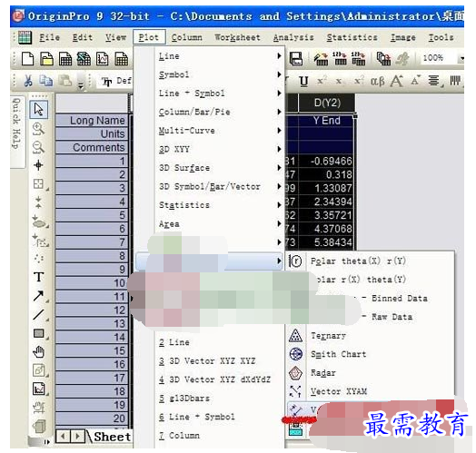This screenshot has height=453, width=476.
Task: Click the Save Project disk icon
Action: pos(295,59)
